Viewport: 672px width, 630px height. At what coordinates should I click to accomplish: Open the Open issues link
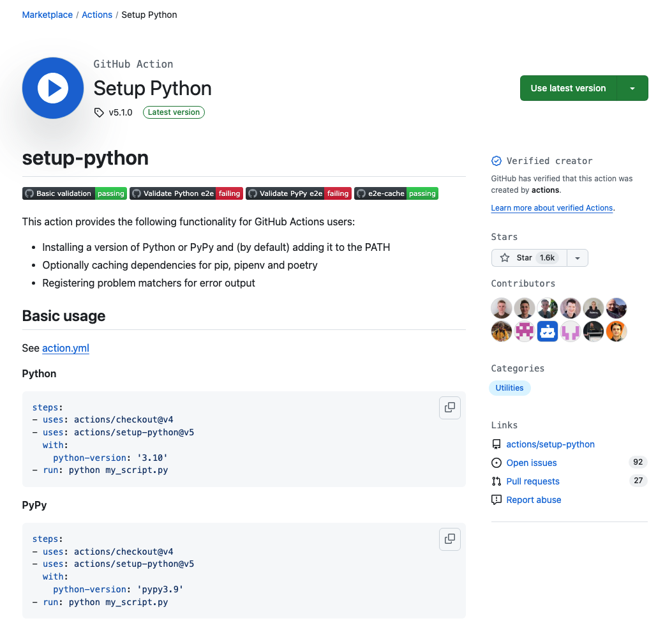click(532, 463)
